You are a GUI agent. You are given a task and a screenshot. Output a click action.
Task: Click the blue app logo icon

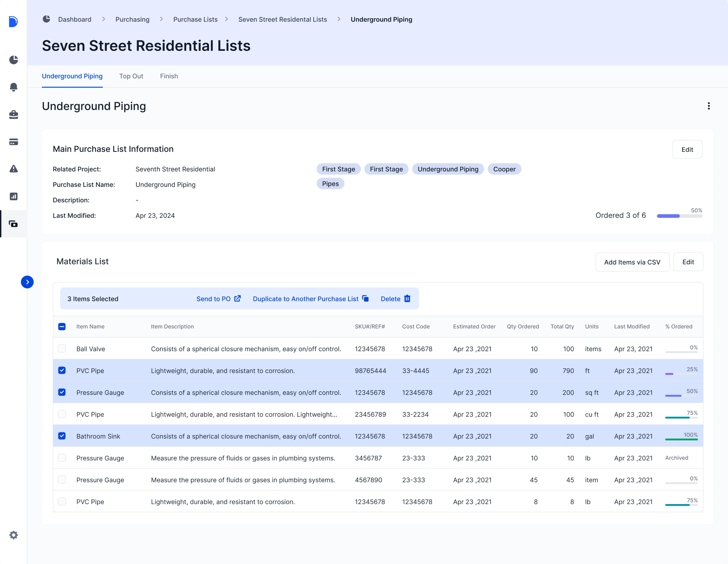[13, 21]
